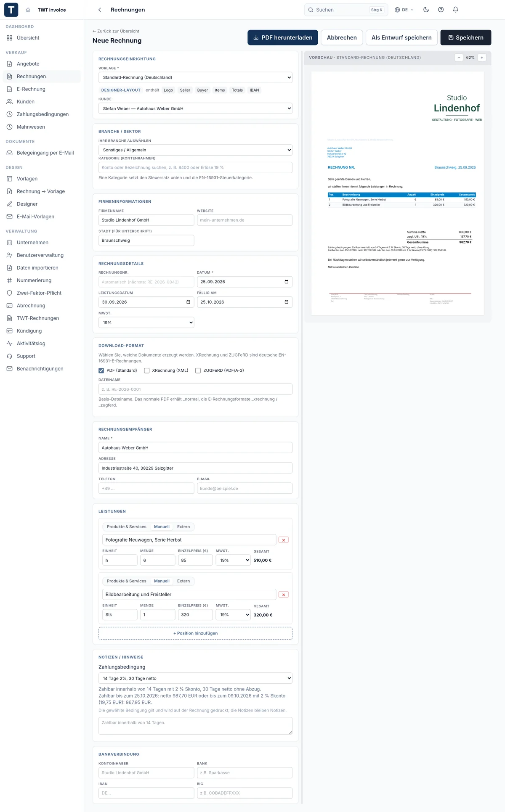505x812 pixels.
Task: Click the TWT Invoice logo icon
Action: (11, 10)
